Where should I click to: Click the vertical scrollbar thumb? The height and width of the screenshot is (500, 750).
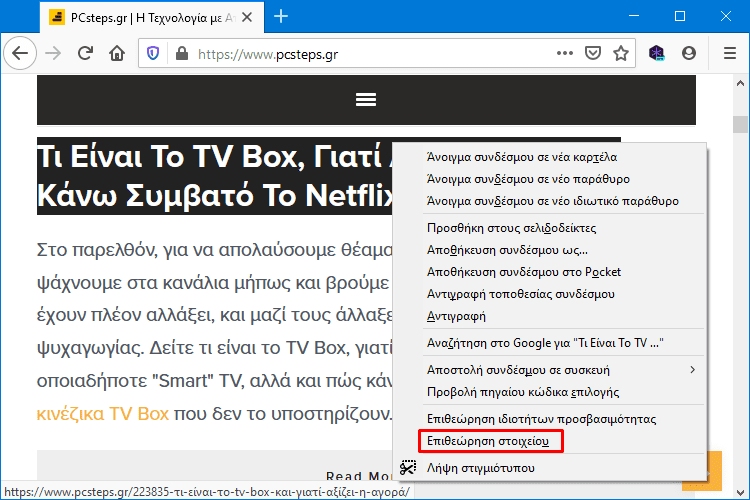tap(740, 124)
